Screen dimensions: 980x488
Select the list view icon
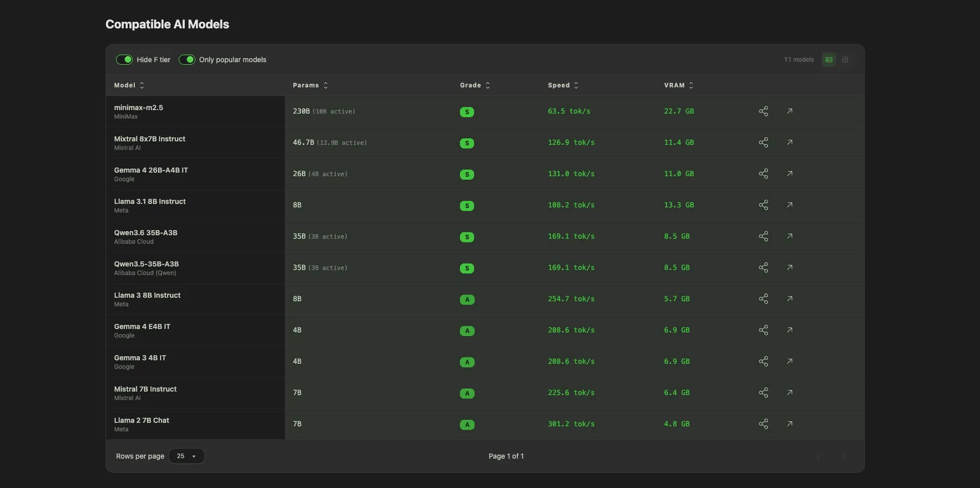pyautogui.click(x=828, y=60)
